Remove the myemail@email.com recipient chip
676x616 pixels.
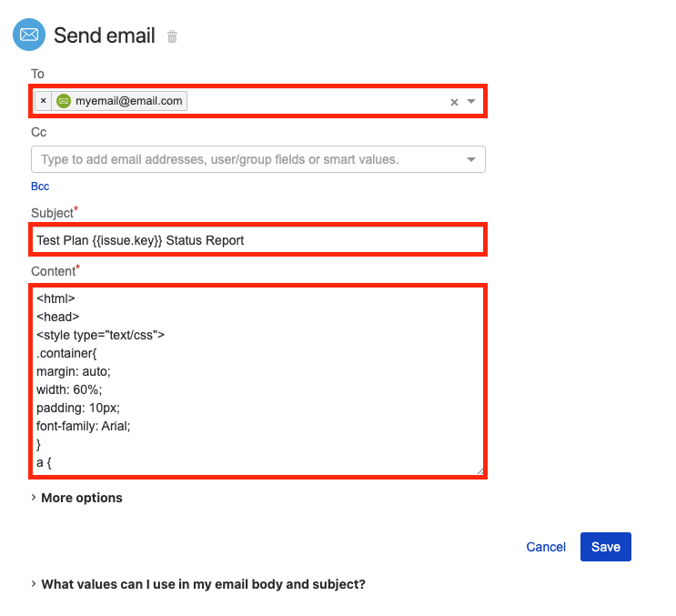(x=43, y=101)
